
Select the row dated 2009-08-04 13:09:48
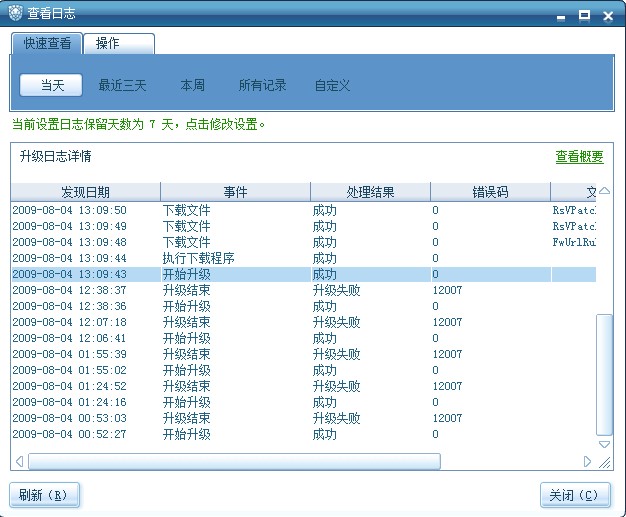tap(303, 242)
